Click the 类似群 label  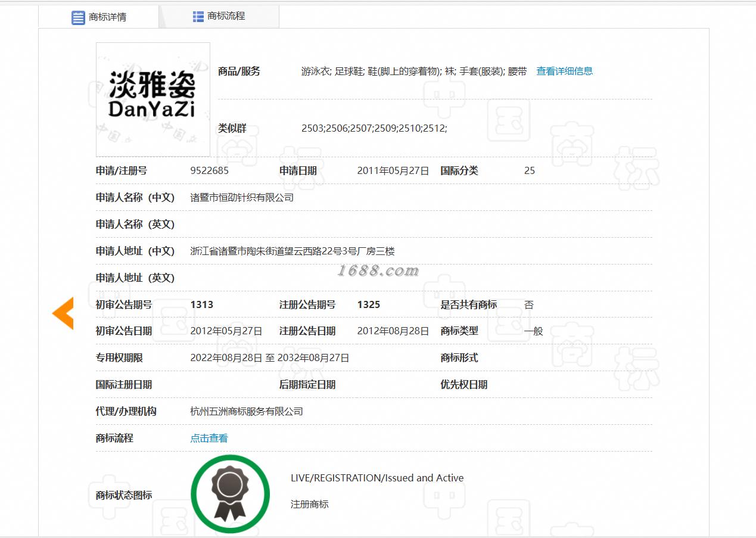pos(232,128)
